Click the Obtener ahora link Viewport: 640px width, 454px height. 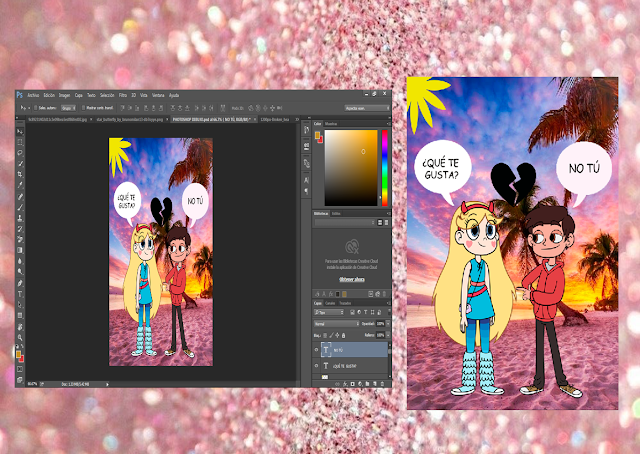pos(352,280)
